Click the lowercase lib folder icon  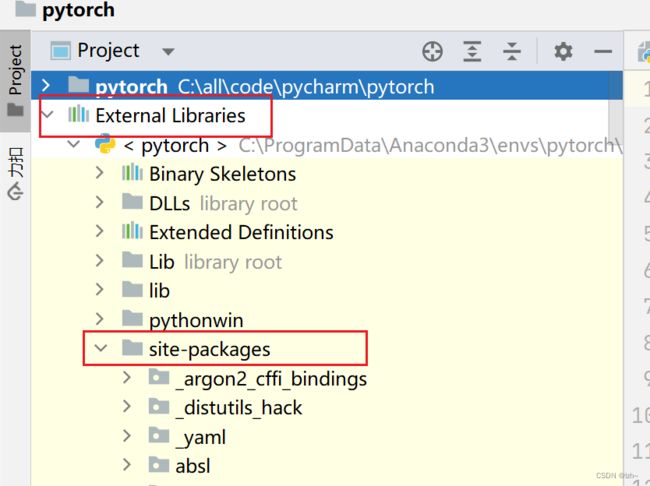(x=132, y=289)
